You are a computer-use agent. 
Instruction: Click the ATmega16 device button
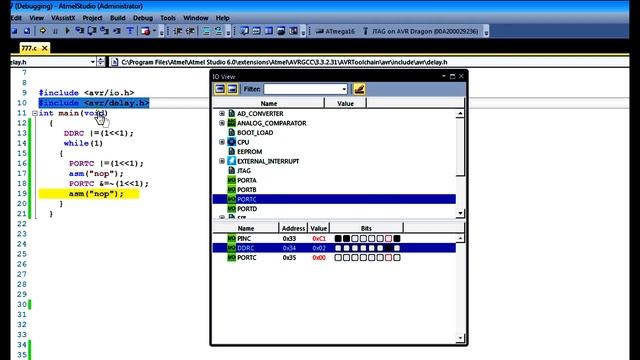pos(336,31)
